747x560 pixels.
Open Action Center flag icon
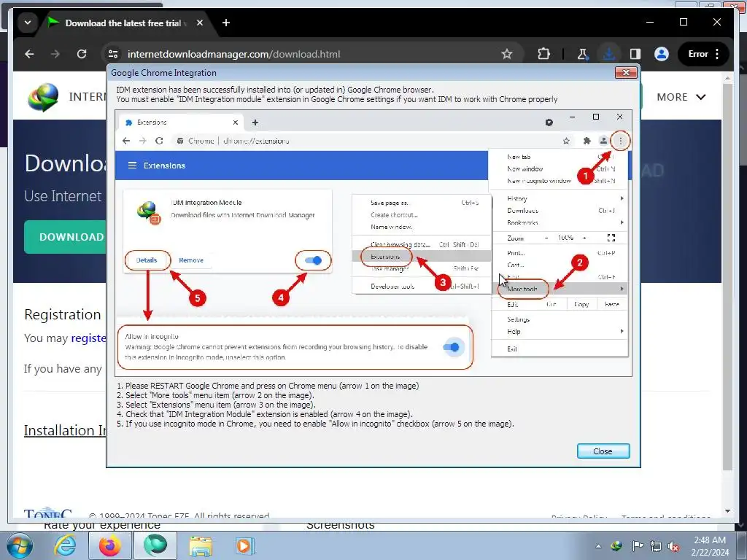coord(638,545)
